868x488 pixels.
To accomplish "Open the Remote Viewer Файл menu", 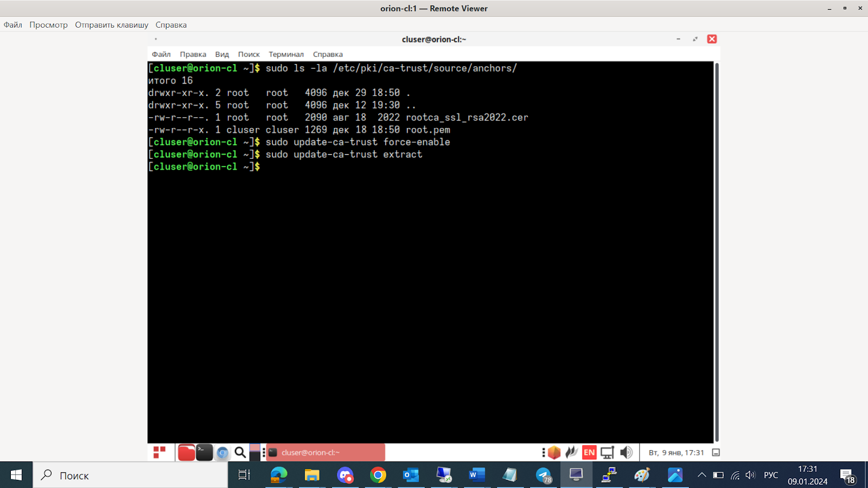I will pos(13,25).
